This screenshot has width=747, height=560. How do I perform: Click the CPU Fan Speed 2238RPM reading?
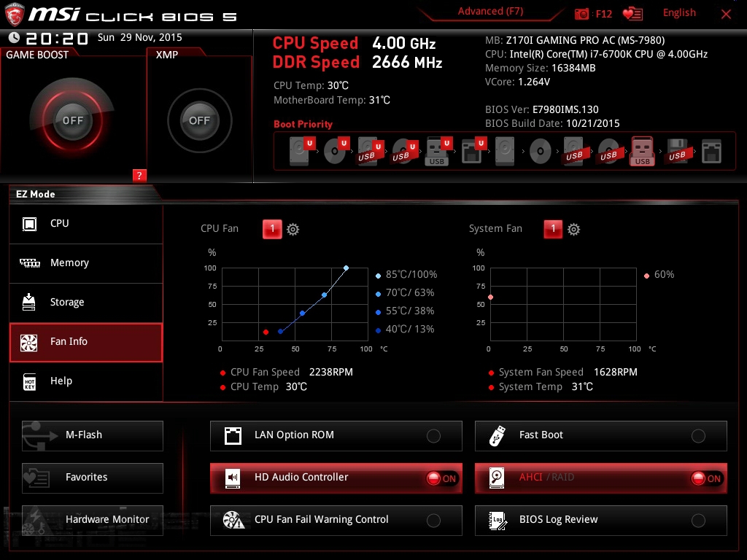292,372
